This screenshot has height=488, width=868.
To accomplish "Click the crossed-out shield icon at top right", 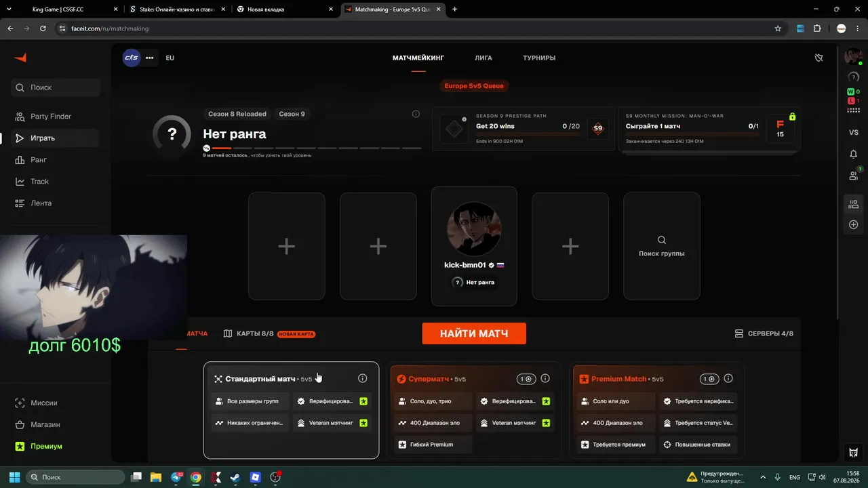I will [x=818, y=58].
